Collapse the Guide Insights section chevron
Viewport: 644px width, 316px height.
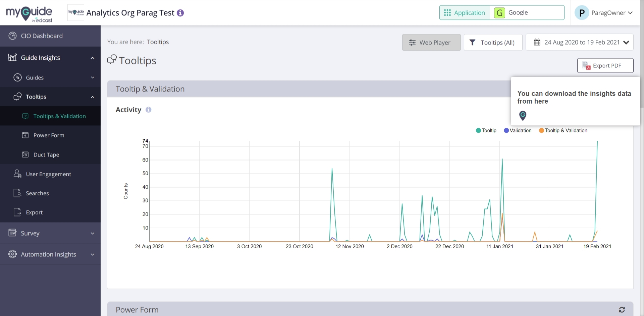click(x=93, y=58)
